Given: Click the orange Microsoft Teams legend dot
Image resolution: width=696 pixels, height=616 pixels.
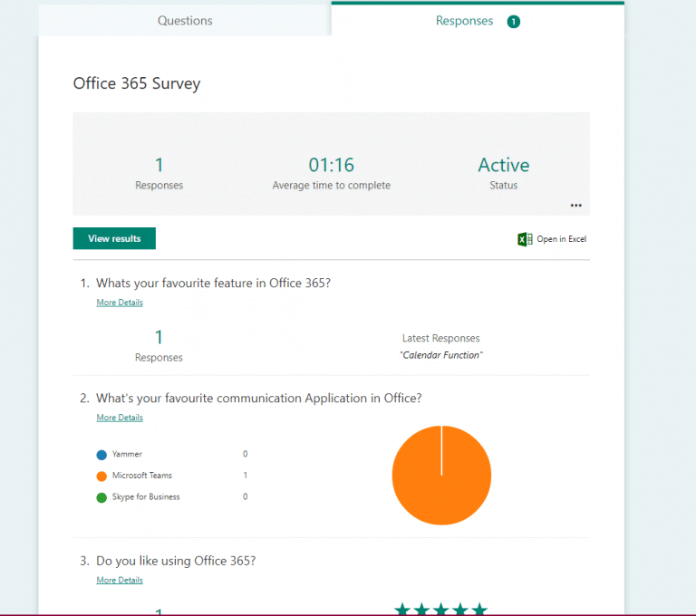Looking at the screenshot, I should 101,476.
